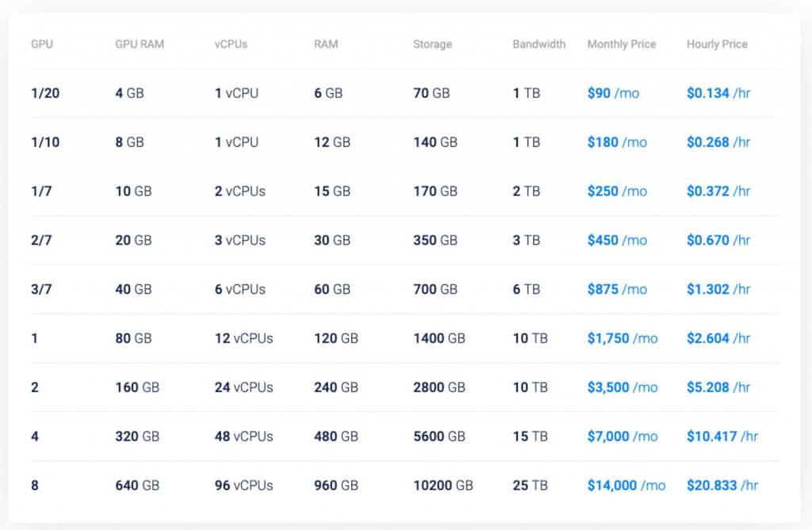Select the $1,750 /mo plan price
Image resolution: width=812 pixels, height=530 pixels.
coord(622,339)
